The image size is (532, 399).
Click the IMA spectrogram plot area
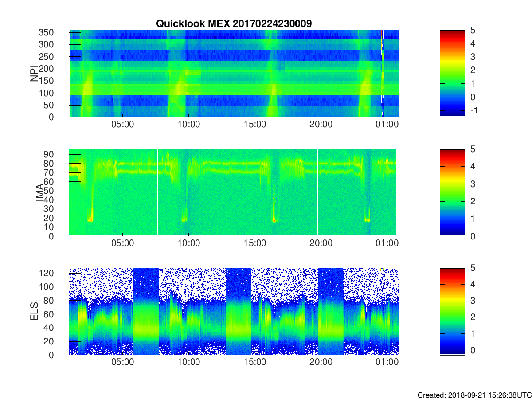[234, 192]
